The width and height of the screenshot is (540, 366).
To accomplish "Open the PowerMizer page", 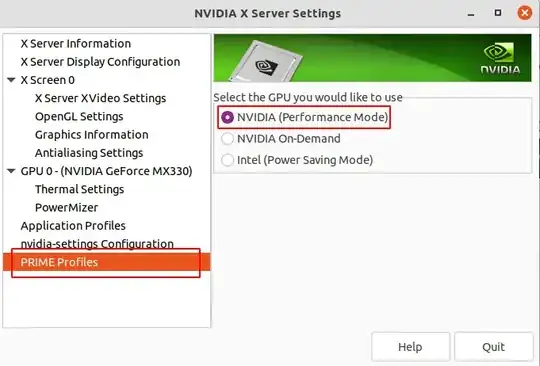I will (66, 208).
